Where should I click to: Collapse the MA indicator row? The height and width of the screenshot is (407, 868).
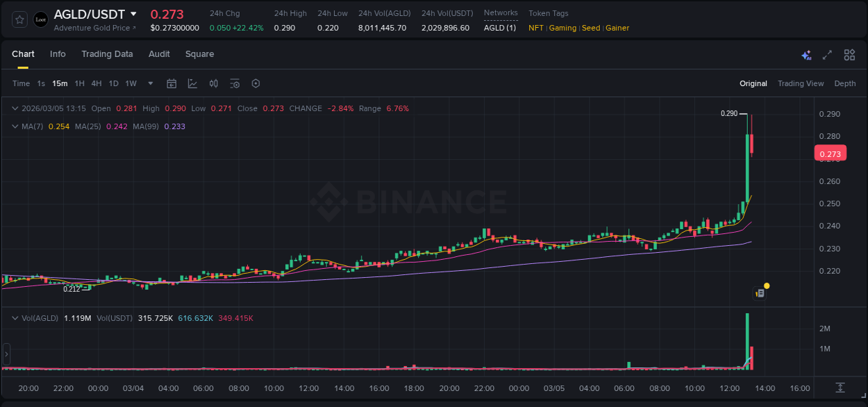(15, 126)
